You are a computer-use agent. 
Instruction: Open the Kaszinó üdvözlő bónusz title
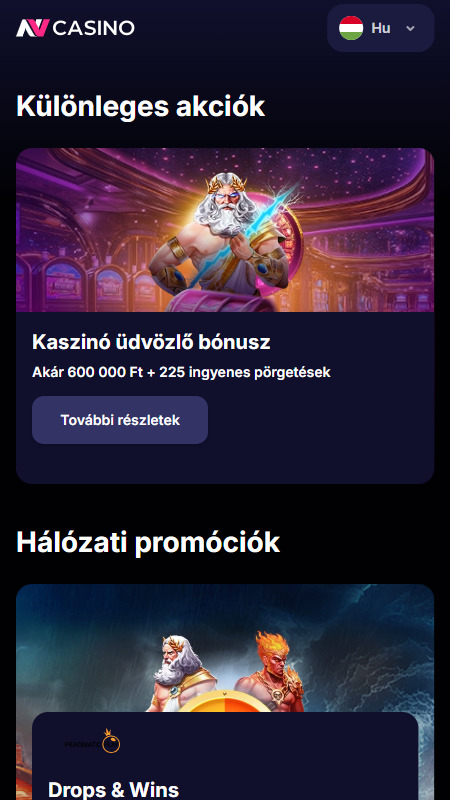click(151, 342)
